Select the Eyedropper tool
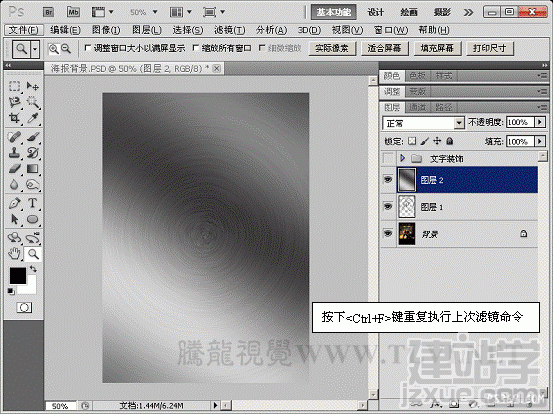 33,118
